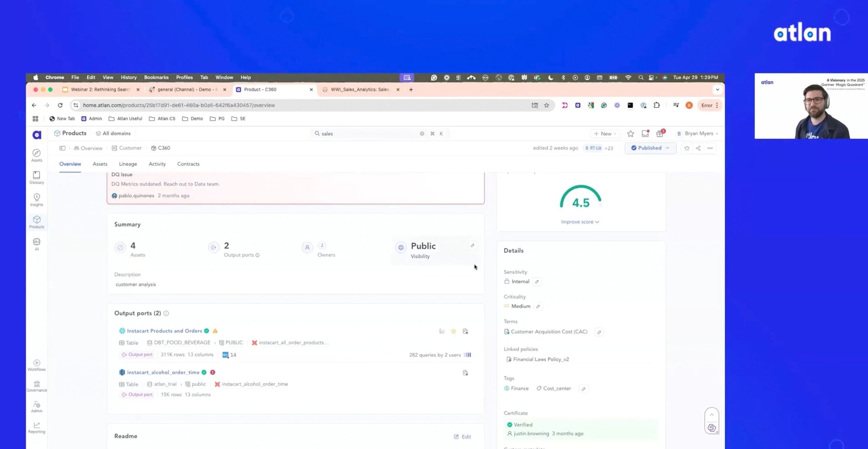This screenshot has height=449, width=868.
Task: Open the History menu in Chrome
Action: pos(128,77)
